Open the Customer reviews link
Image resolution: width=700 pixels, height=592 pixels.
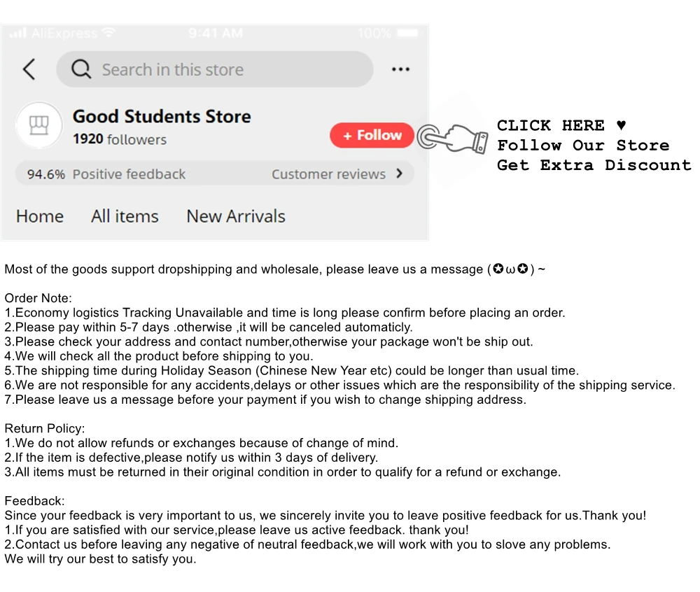(328, 174)
